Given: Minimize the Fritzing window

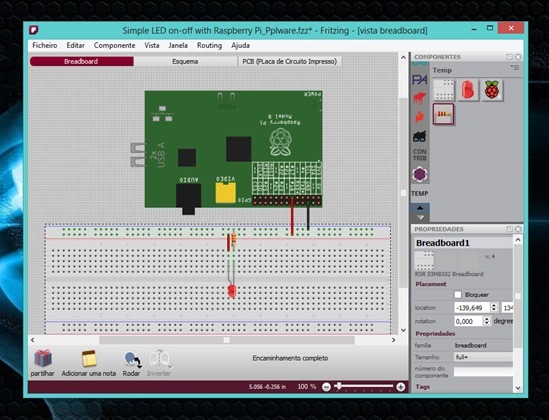Looking at the screenshot, I should click(474, 29).
